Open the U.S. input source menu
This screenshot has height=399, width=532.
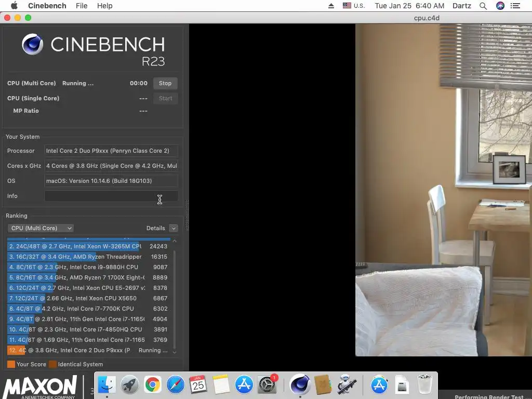pos(353,6)
